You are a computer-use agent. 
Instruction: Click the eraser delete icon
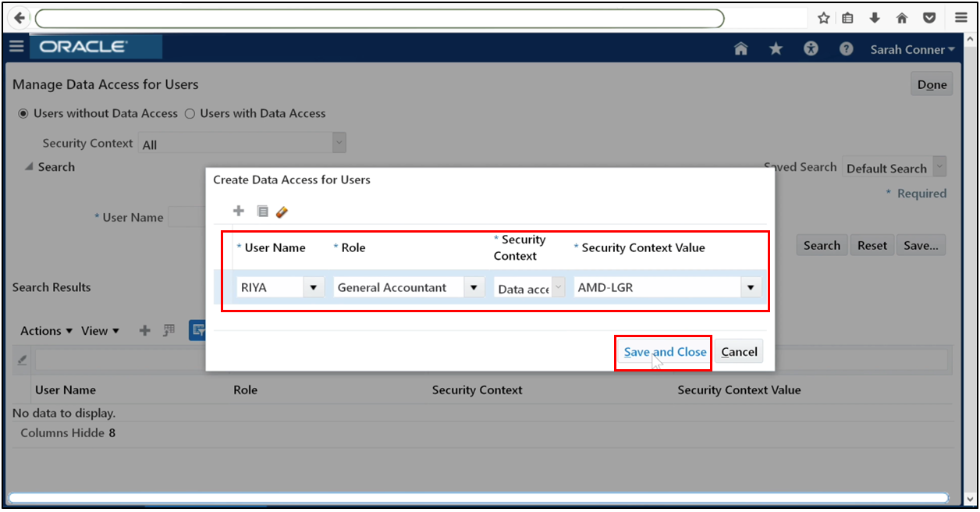[282, 211]
